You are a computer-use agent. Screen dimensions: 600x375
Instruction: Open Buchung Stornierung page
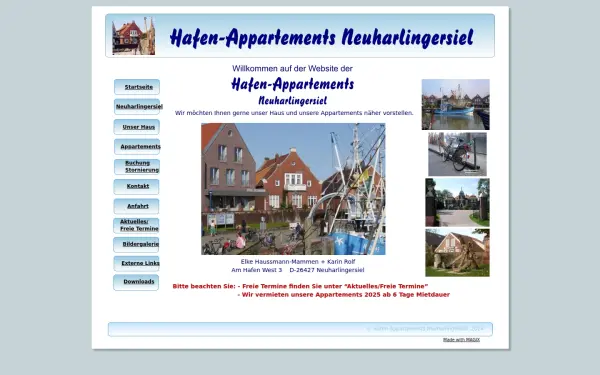137,166
